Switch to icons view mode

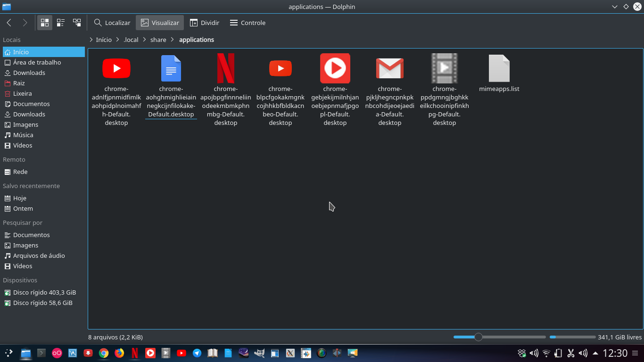tap(44, 22)
